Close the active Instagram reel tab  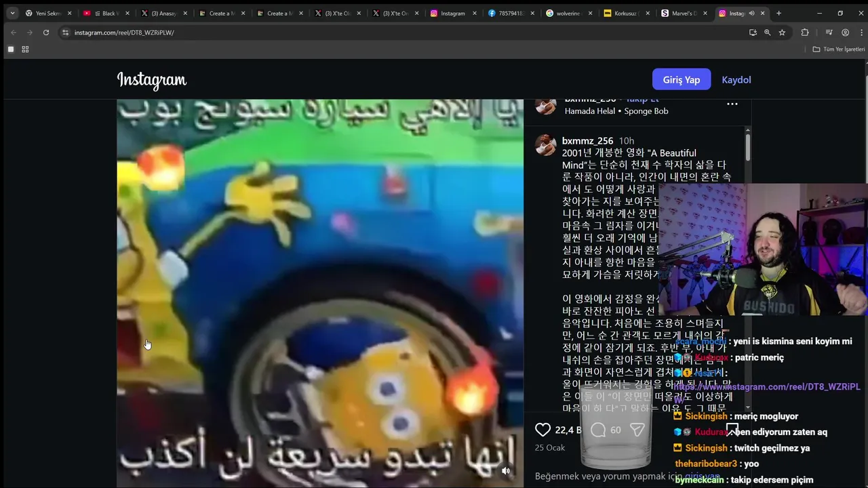[x=764, y=13]
